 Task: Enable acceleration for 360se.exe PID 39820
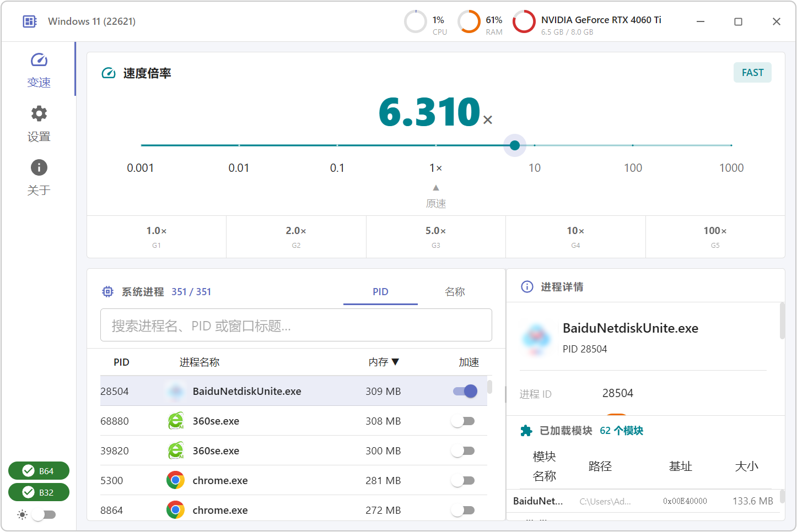pos(463,451)
